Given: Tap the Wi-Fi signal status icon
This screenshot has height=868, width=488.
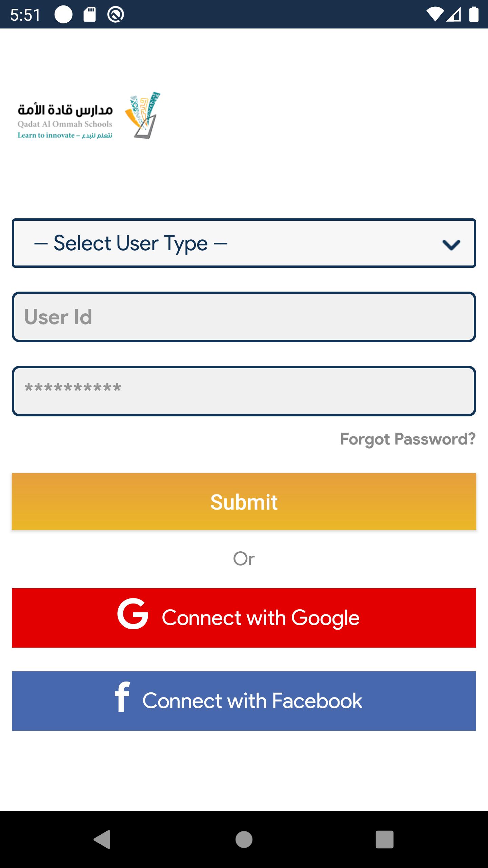Looking at the screenshot, I should point(435,15).
